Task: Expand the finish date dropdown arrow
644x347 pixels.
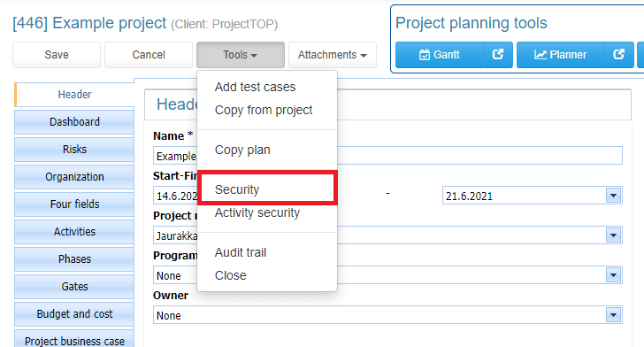Action: pos(613,196)
